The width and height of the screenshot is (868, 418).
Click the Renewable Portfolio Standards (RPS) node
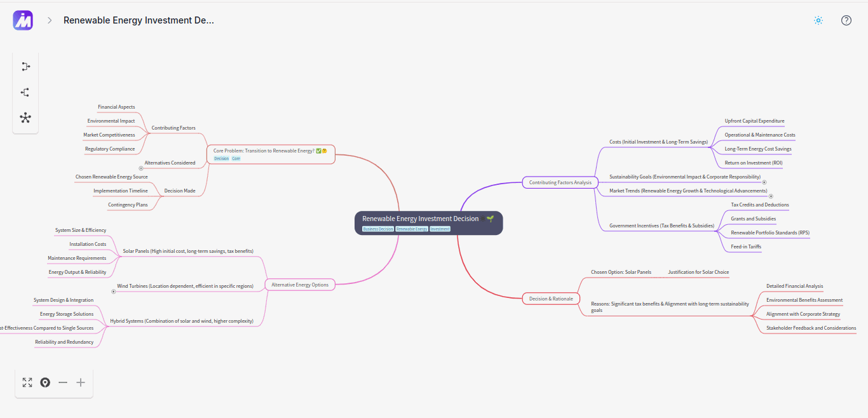[x=770, y=233]
